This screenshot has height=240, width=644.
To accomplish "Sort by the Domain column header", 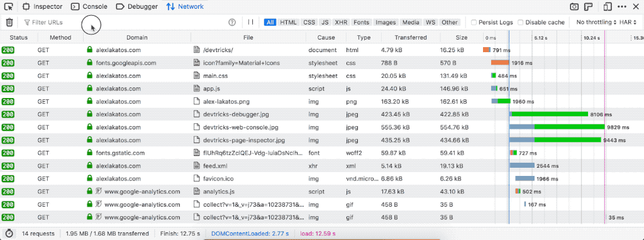I will (x=136, y=37).
